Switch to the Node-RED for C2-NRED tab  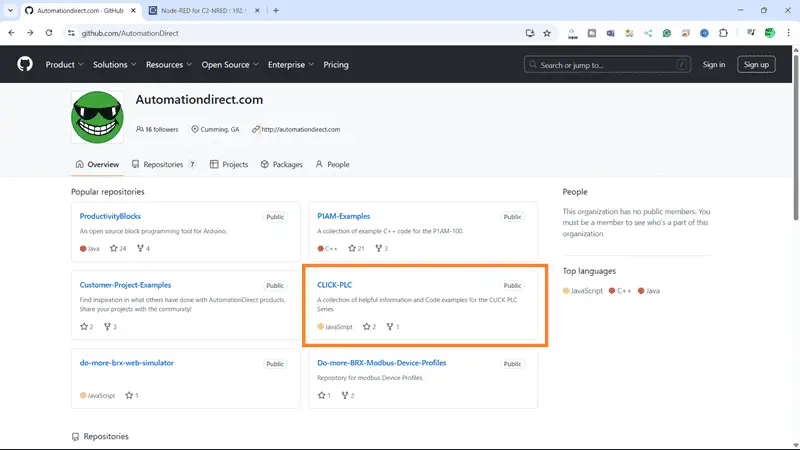click(x=203, y=10)
